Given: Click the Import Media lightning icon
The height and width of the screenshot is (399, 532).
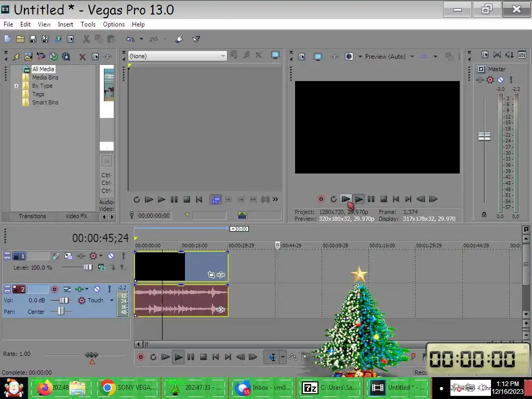Looking at the screenshot, I should pyautogui.click(x=16, y=57).
